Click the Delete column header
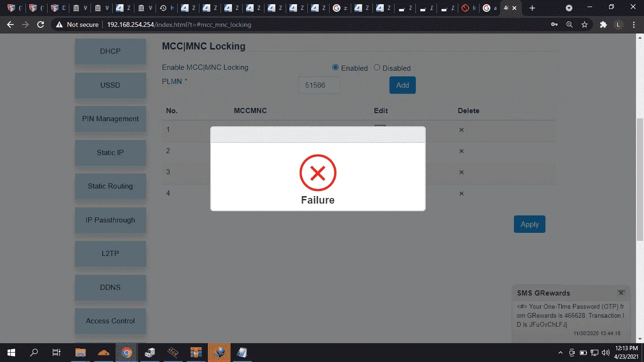This screenshot has width=644, height=362. click(469, 111)
